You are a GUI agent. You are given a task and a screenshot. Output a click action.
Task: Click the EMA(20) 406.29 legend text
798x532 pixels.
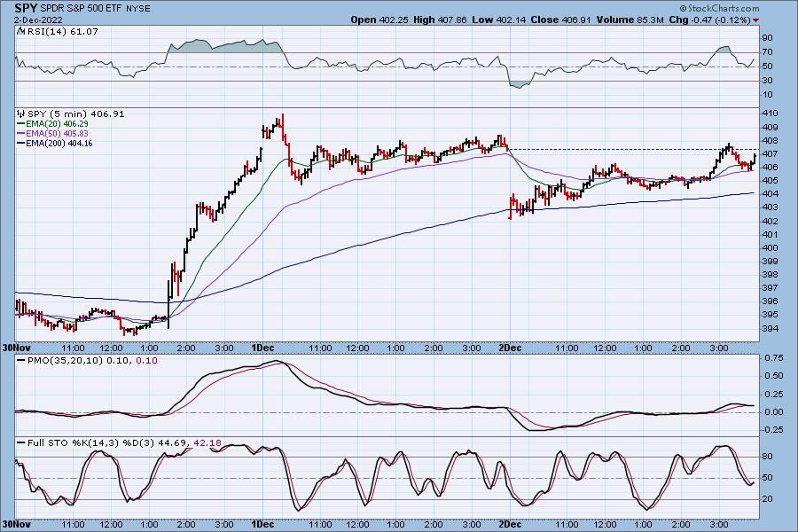click(x=57, y=124)
